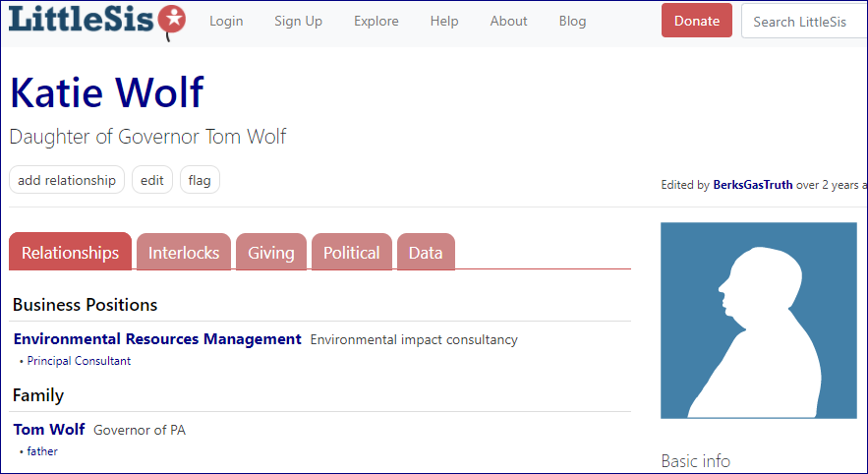This screenshot has width=868, height=474.
Task: Open the Login page
Action: 226,21
